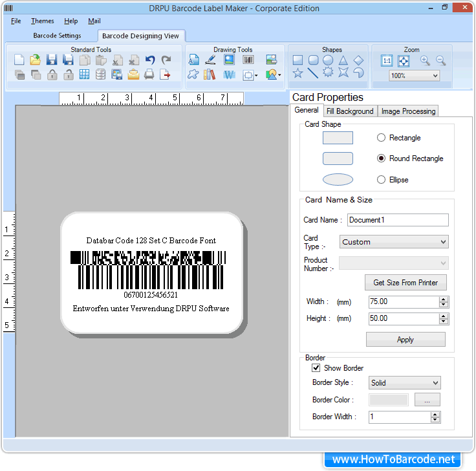Click the 1:1 actual size zoom icon
This screenshot has width=476, height=471.
point(387,60)
